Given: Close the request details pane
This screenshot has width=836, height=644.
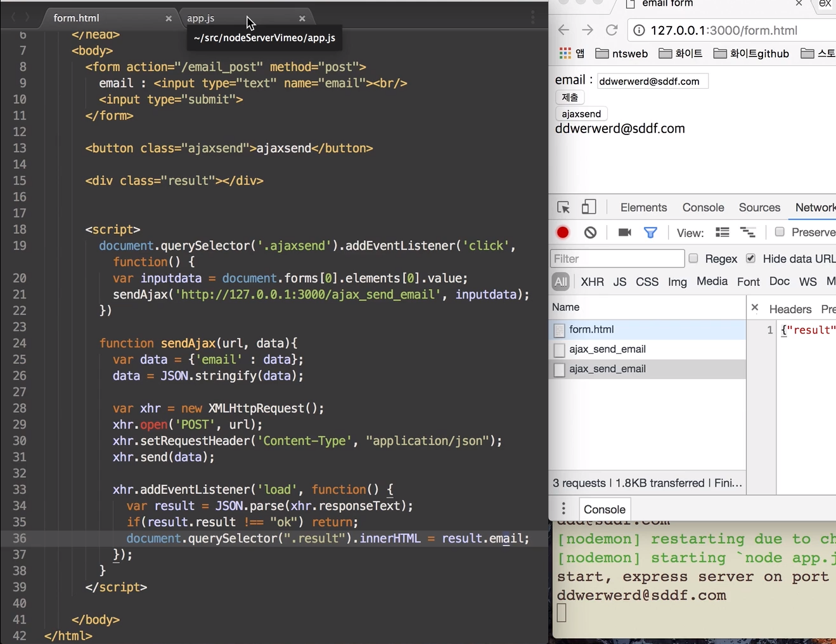Looking at the screenshot, I should pos(754,307).
